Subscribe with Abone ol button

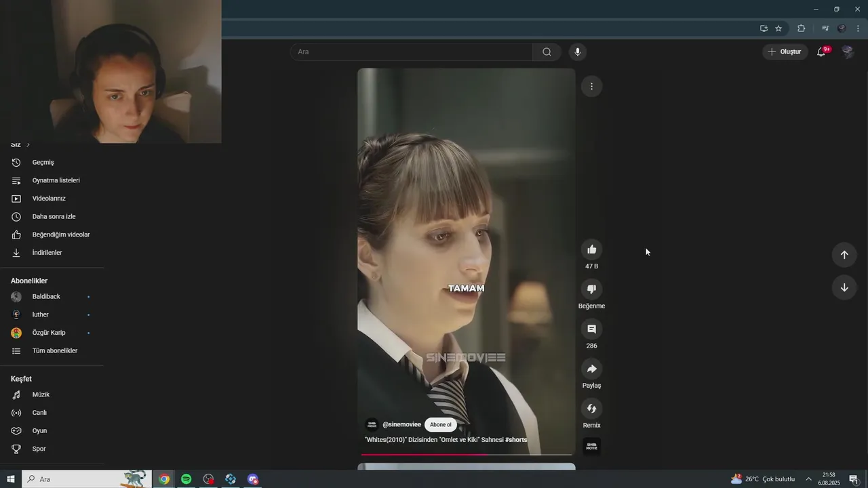[x=440, y=425]
